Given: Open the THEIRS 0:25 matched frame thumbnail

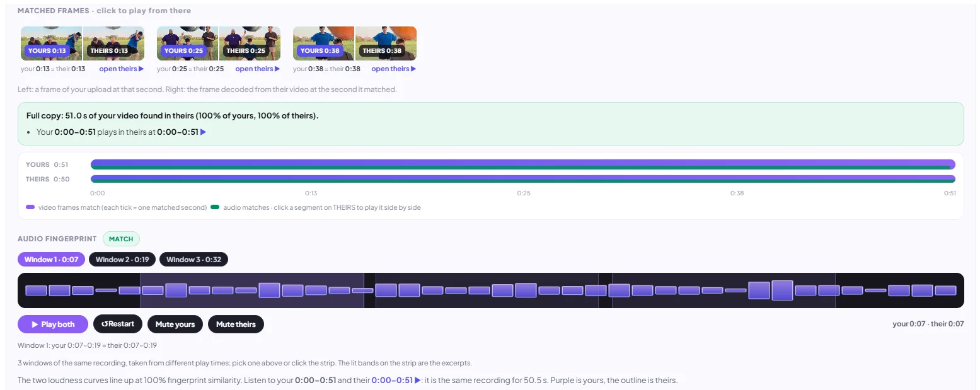Looking at the screenshot, I should point(250,43).
